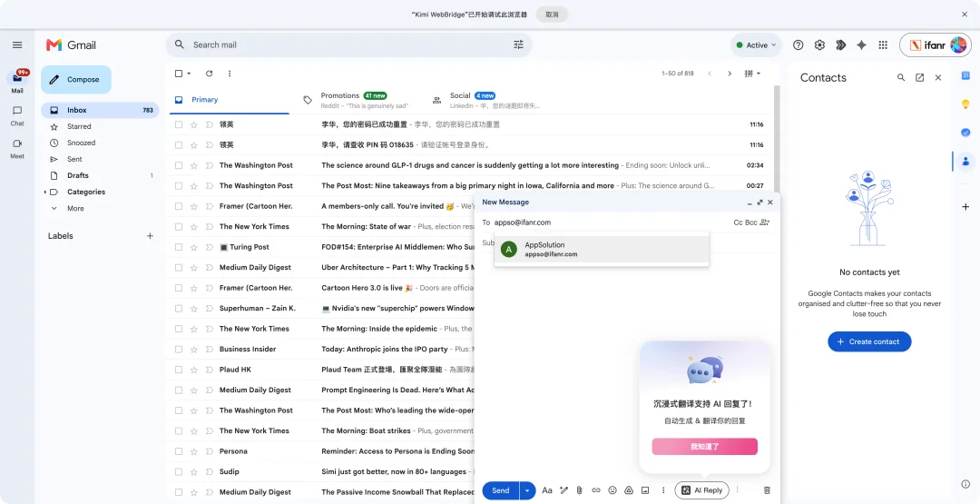Insert an emoji in the message
This screenshot has height=504, width=980.
[612, 490]
